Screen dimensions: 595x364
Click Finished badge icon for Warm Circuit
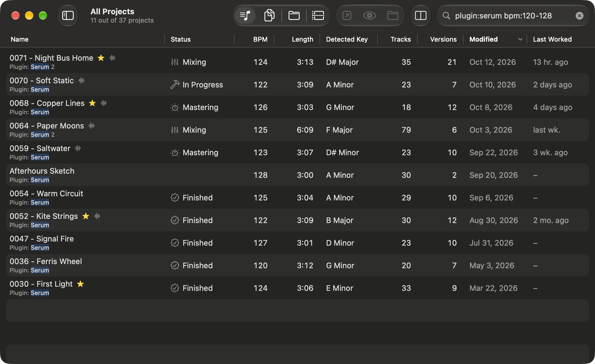tap(175, 198)
